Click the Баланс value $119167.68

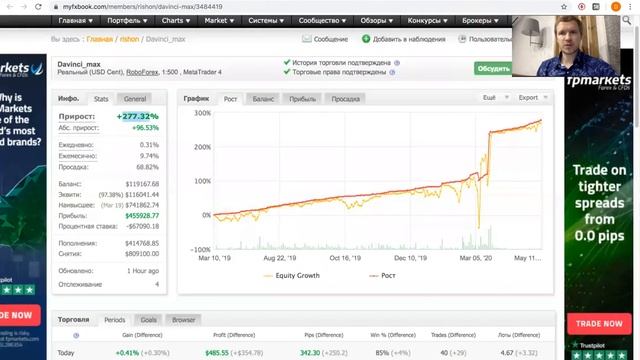(142, 184)
